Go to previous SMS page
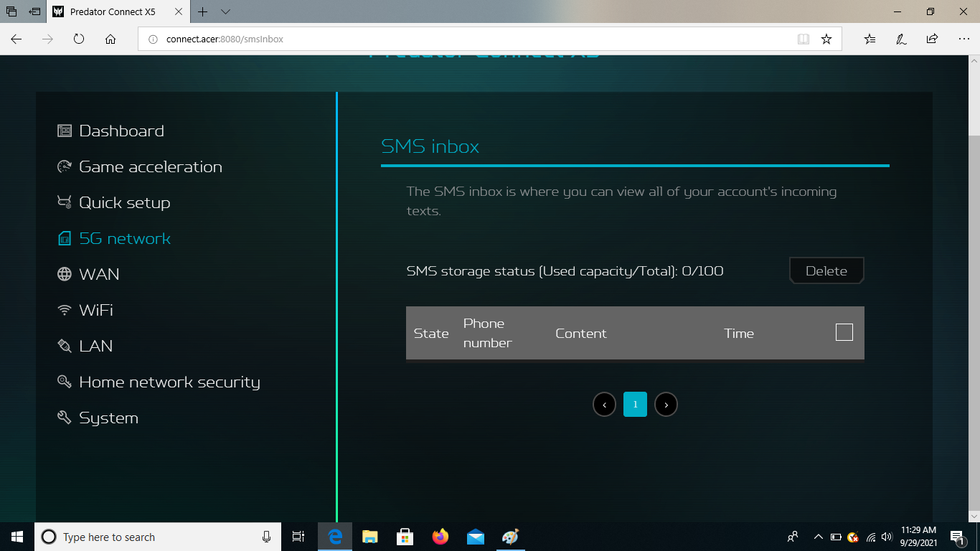The width and height of the screenshot is (980, 551). coord(604,405)
